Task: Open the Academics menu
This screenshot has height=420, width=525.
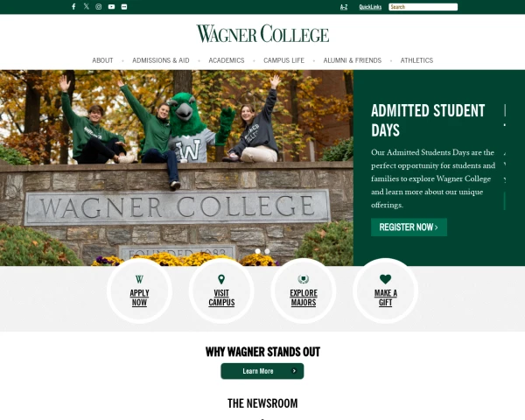Action: 227,60
